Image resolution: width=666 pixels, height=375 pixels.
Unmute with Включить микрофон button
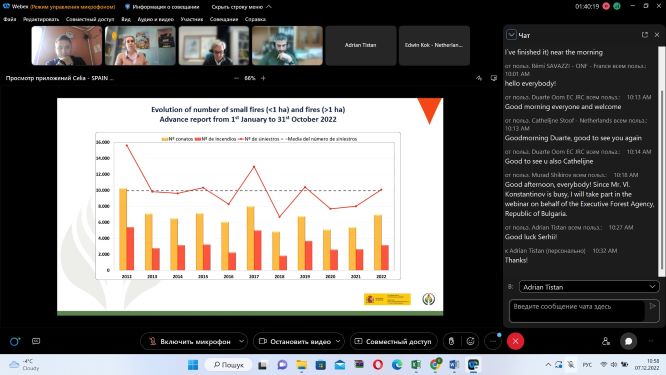pos(189,341)
